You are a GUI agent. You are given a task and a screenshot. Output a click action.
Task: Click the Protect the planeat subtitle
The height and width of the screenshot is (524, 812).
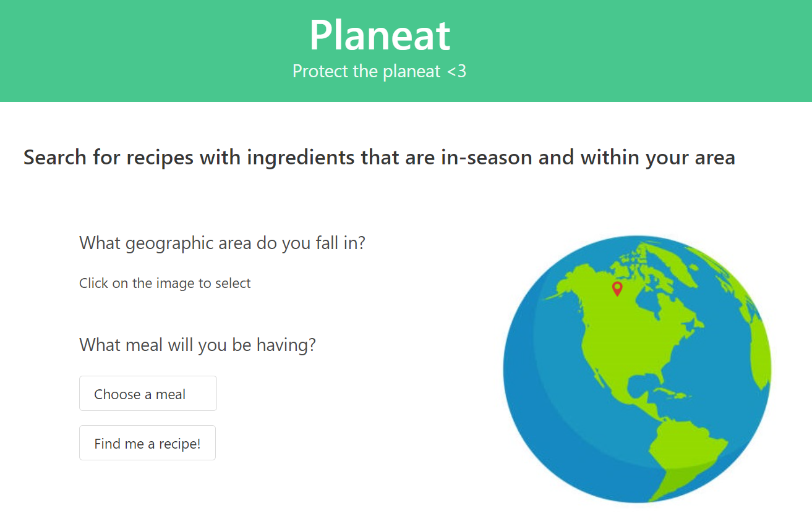(379, 71)
